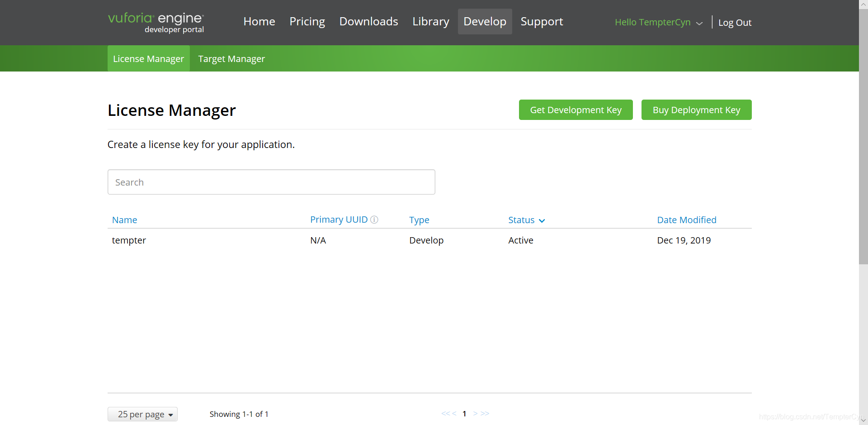Image resolution: width=868 pixels, height=425 pixels.
Task: Go to next page arrow
Action: 475,413
